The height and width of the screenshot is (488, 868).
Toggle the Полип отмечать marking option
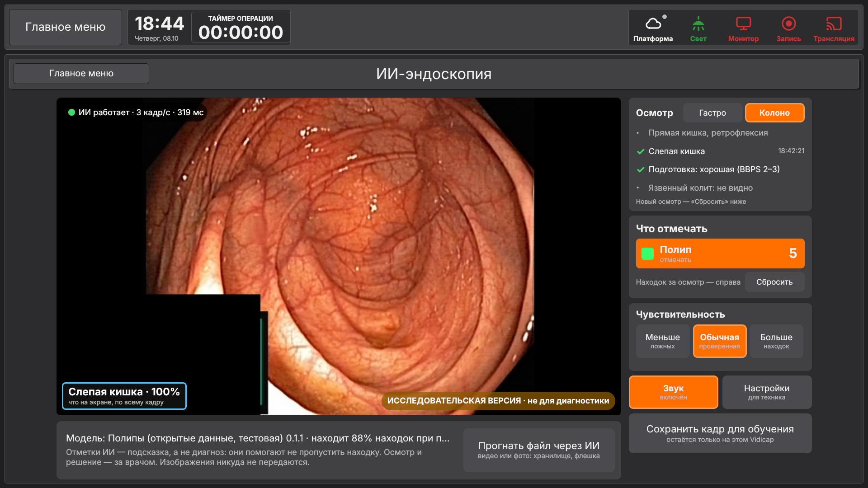(x=720, y=253)
